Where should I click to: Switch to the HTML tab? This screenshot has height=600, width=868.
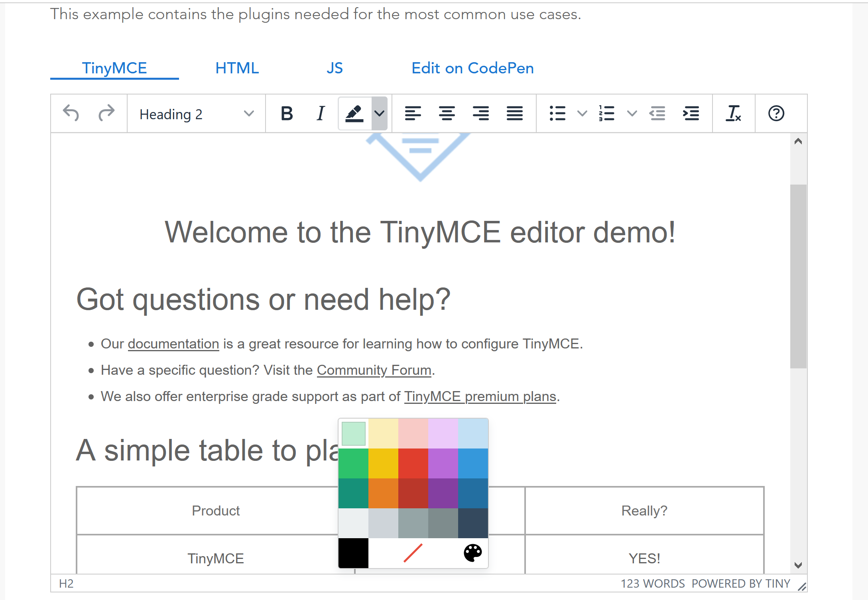coord(237,68)
